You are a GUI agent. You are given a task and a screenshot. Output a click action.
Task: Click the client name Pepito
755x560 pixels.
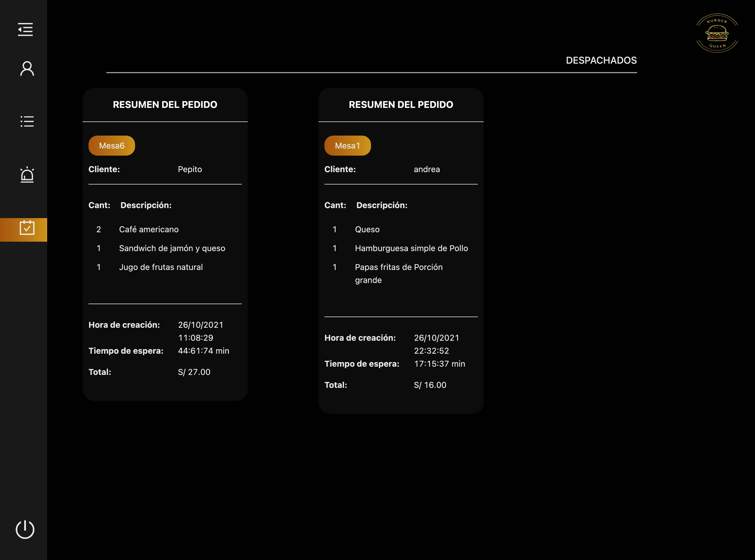click(190, 169)
